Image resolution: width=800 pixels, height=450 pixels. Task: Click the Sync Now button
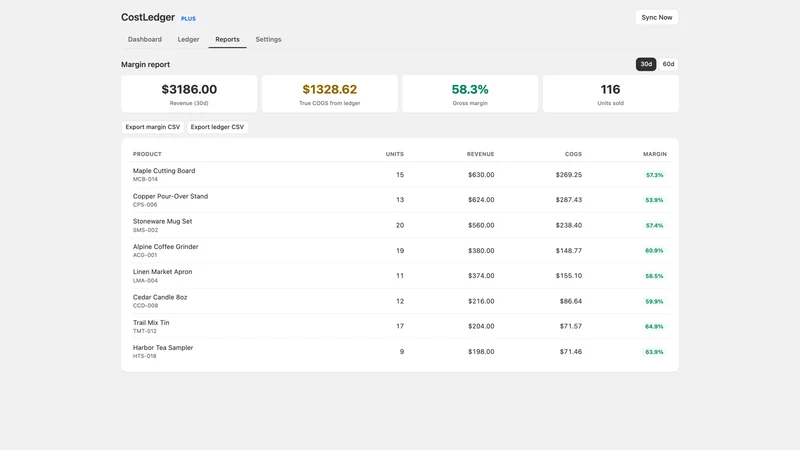tap(657, 17)
